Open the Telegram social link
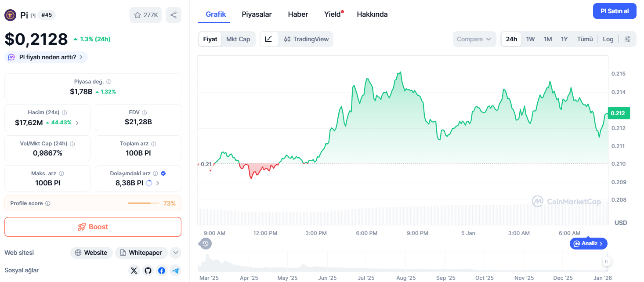The image size is (644, 282). click(x=176, y=271)
